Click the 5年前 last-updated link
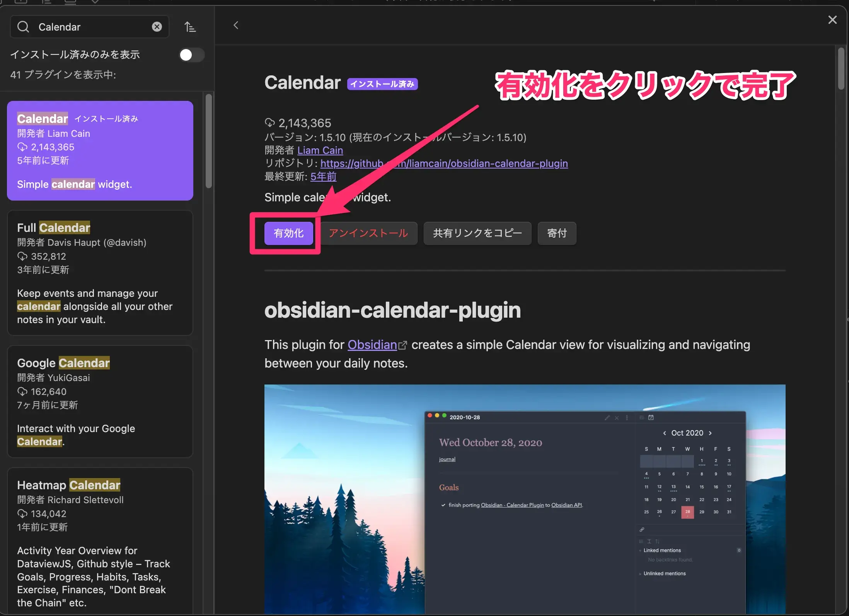 324,177
